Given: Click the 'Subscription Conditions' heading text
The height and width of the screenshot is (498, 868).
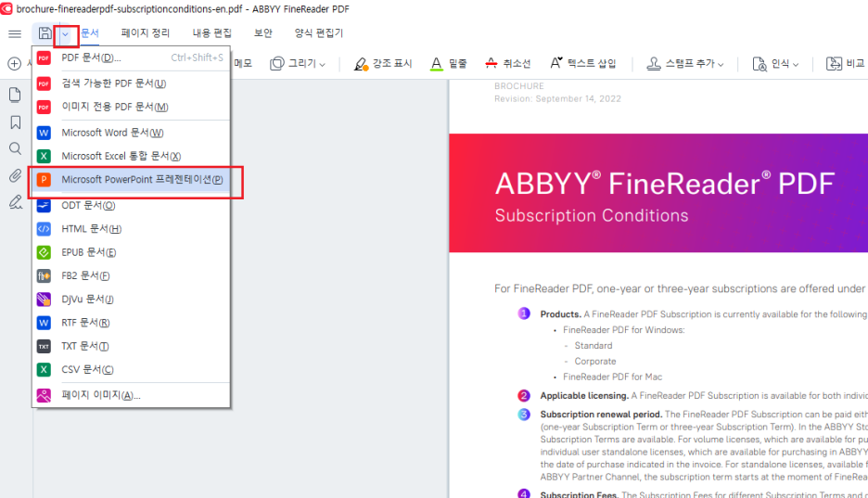Looking at the screenshot, I should click(x=592, y=215).
